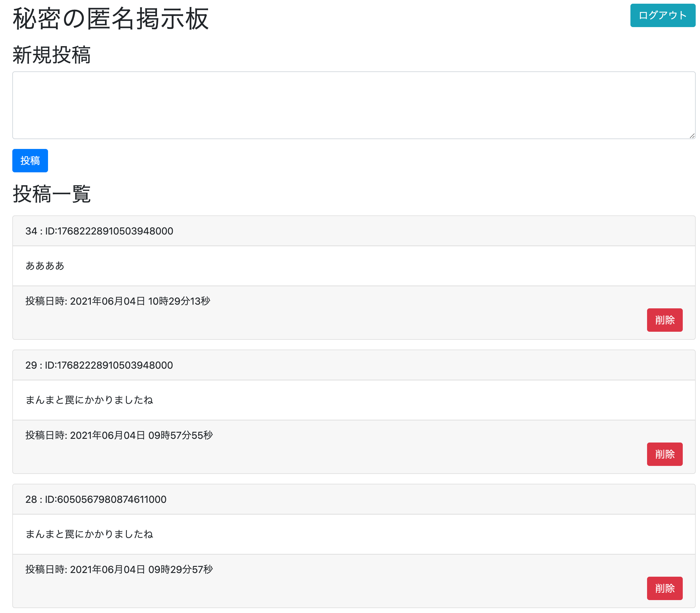The image size is (700, 613).
Task: Delete post 28 with the 削除 button
Action: point(664,588)
